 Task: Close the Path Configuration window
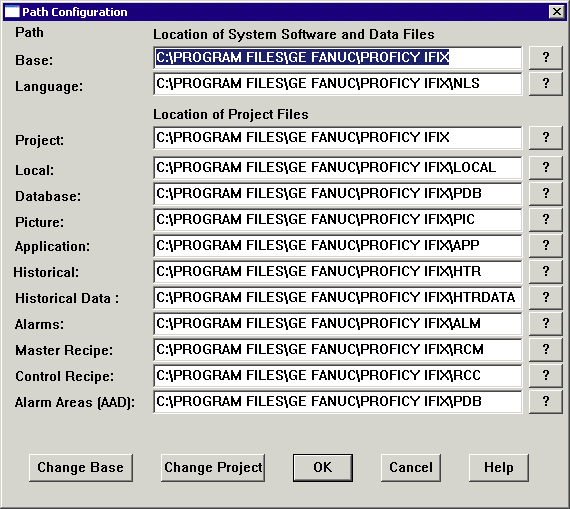tap(557, 12)
